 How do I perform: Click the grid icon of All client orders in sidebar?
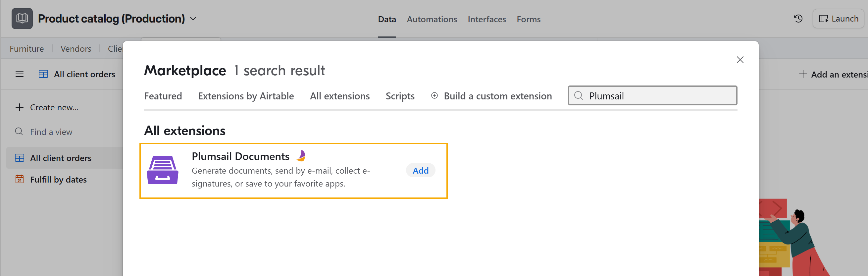(19, 158)
